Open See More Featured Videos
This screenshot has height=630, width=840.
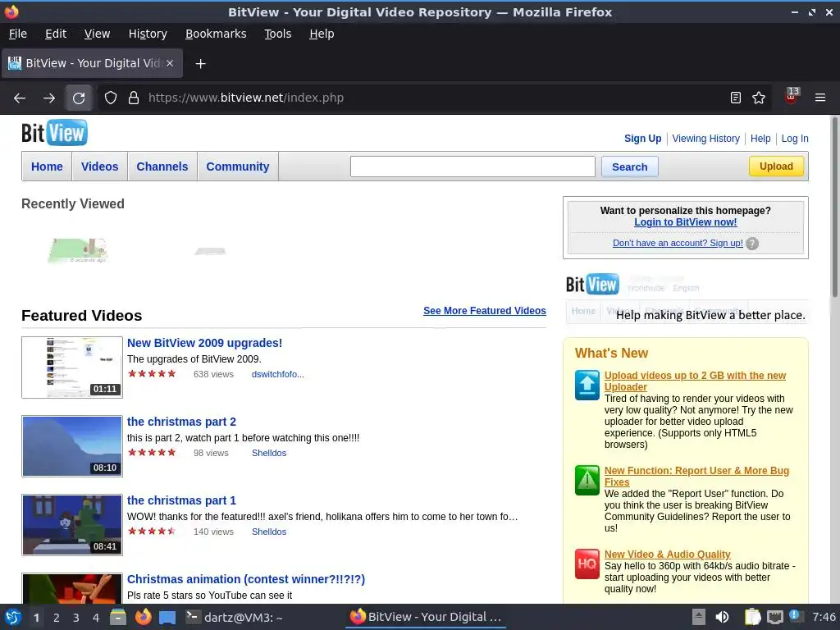click(484, 311)
